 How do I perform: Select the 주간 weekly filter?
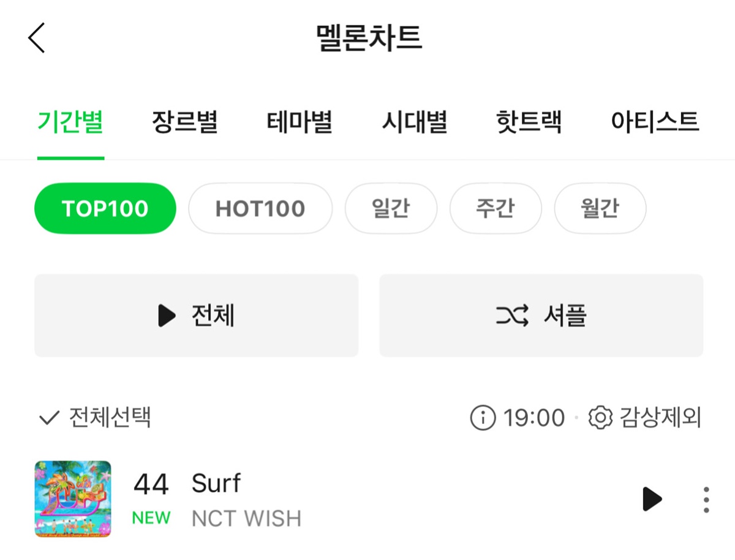click(495, 208)
